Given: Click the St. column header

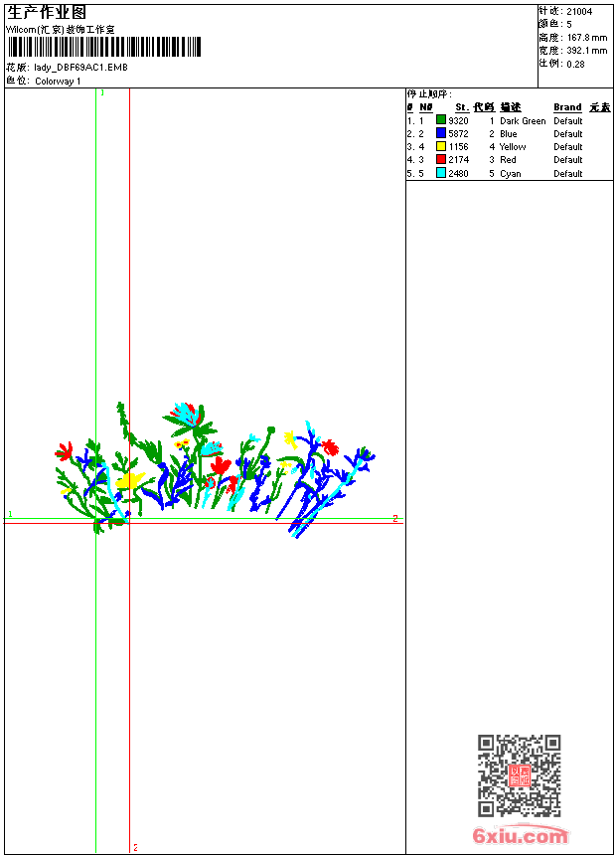Looking at the screenshot, I should point(462,107).
